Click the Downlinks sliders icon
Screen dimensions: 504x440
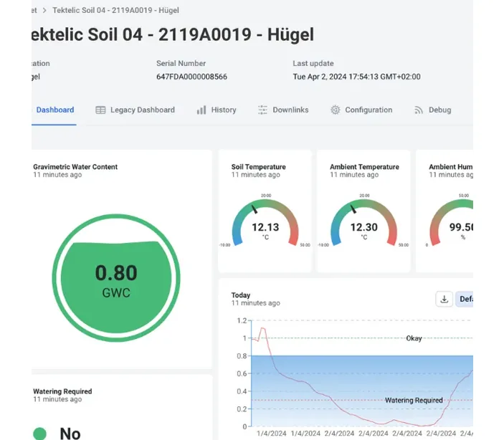pos(262,110)
